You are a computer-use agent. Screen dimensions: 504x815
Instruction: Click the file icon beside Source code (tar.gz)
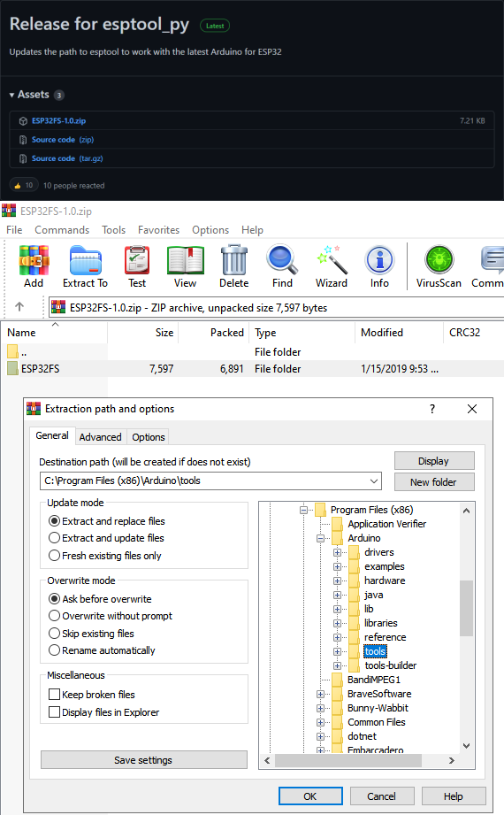pos(23,158)
